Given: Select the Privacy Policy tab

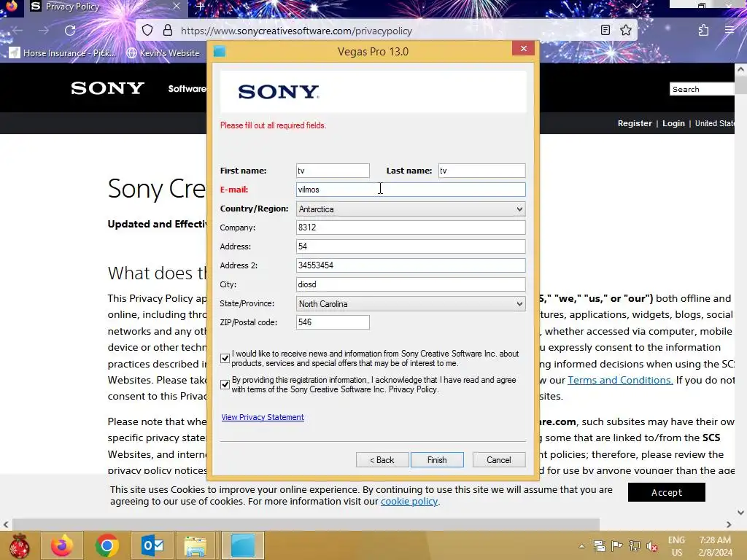Looking at the screenshot, I should coord(105,7).
